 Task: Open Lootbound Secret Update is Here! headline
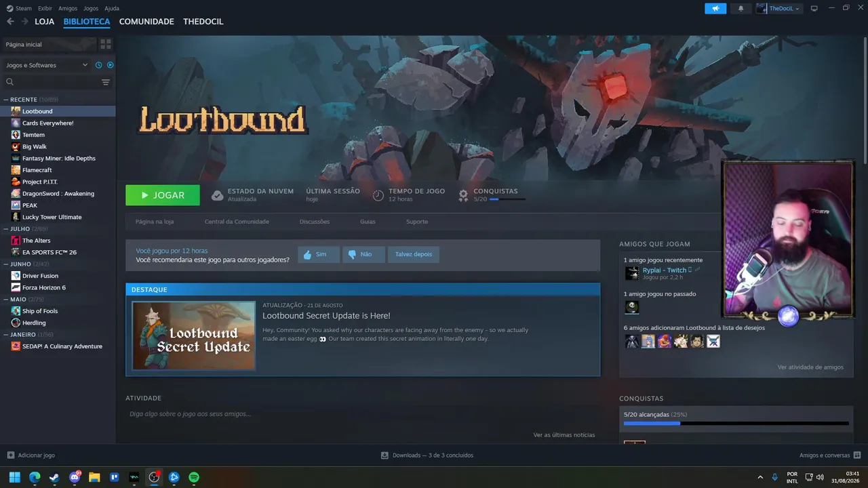[326, 316]
